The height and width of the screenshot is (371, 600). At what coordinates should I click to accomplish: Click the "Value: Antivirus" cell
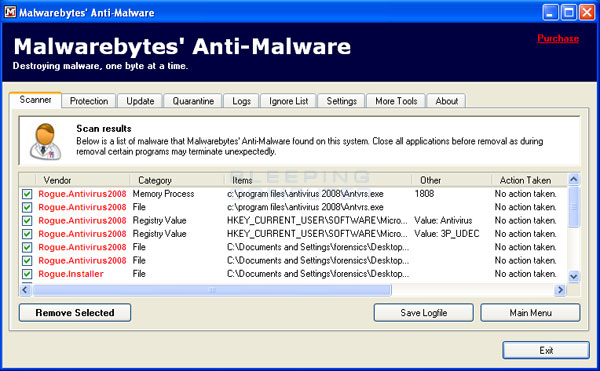coord(443,221)
